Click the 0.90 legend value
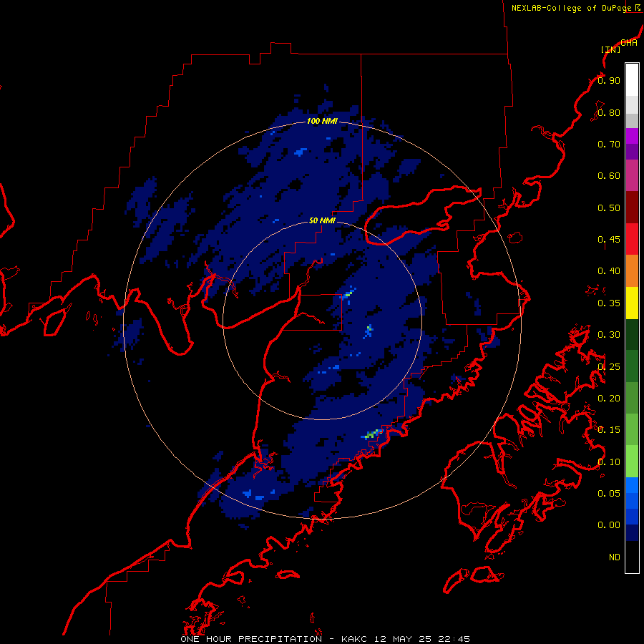Image resolution: width=644 pixels, height=644 pixels. (609, 80)
